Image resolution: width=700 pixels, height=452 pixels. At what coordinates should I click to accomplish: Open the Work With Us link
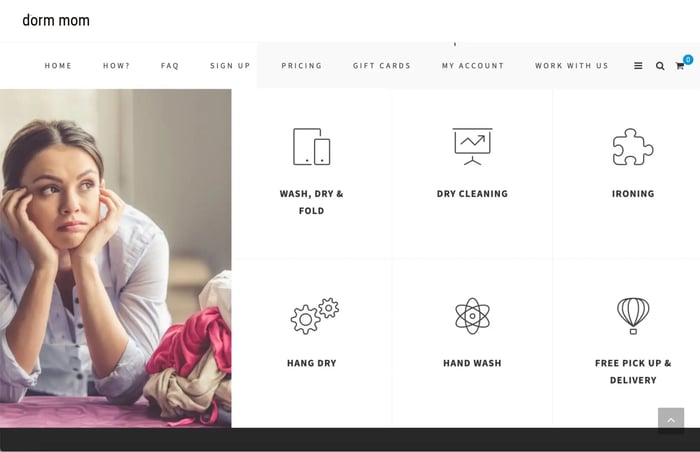[x=572, y=66]
